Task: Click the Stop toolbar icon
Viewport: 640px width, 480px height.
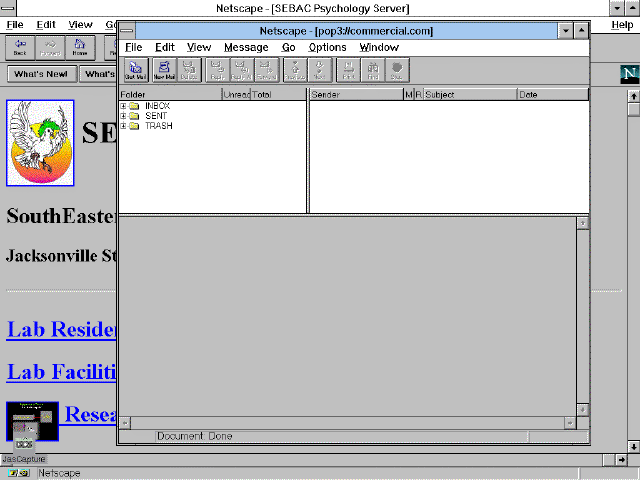Action: (x=397, y=70)
